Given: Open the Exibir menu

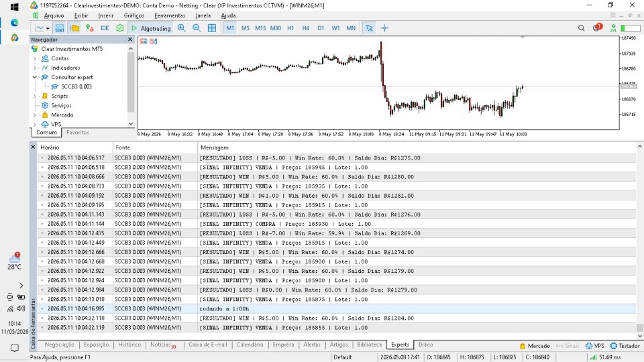Looking at the screenshot, I should click(81, 15).
